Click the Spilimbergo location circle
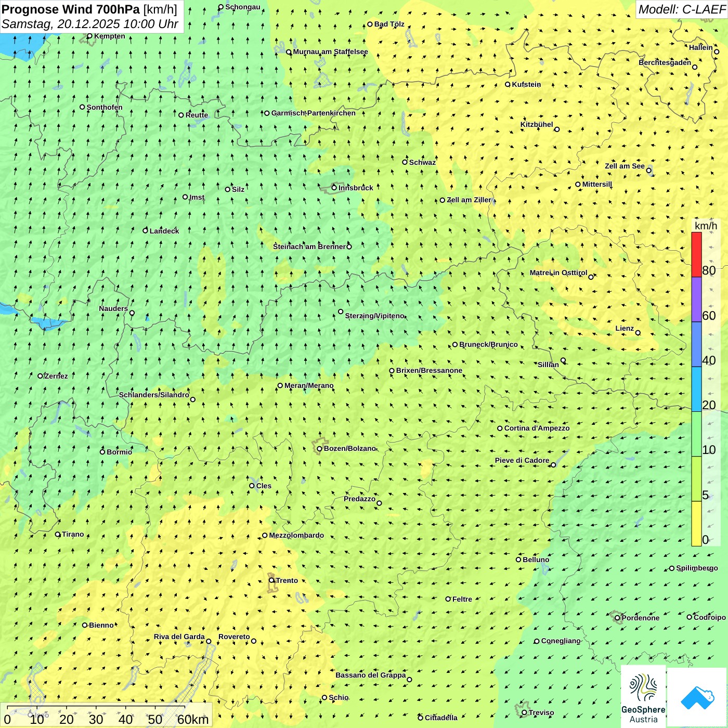The image size is (728, 728). point(672,568)
